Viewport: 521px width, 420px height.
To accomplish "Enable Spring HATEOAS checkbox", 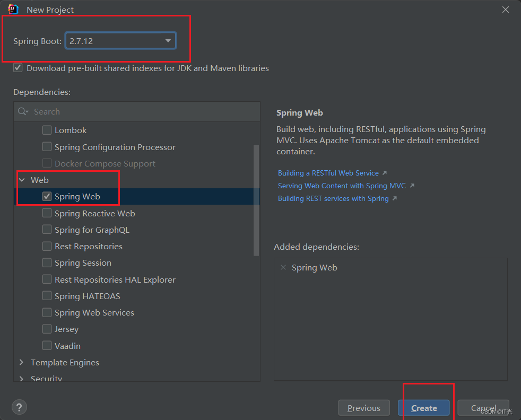I will (x=47, y=296).
